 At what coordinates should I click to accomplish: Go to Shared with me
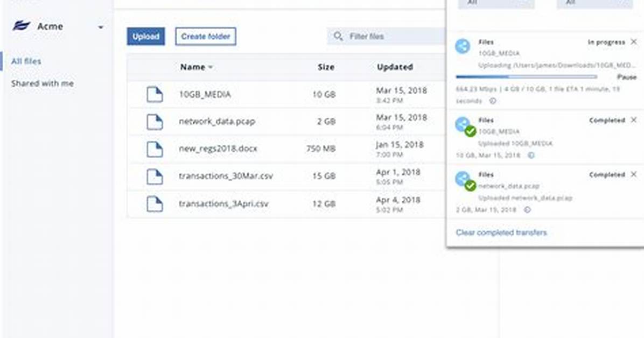click(x=43, y=83)
